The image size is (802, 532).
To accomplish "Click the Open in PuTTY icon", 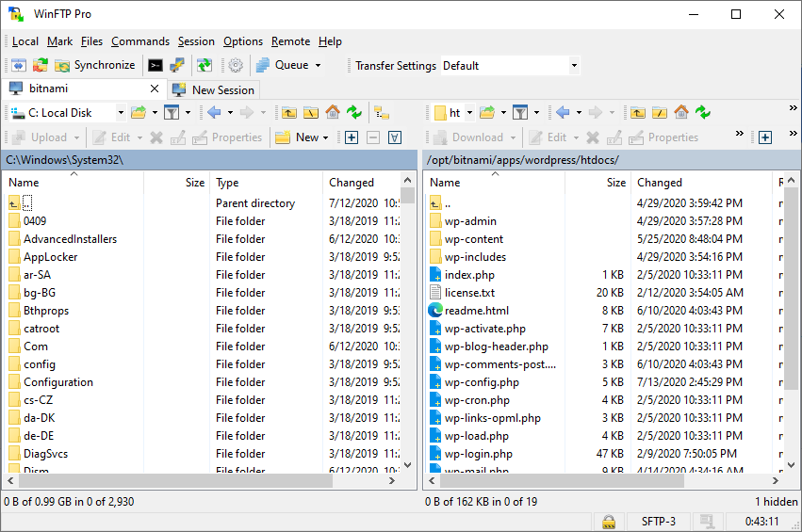I will tap(177, 65).
